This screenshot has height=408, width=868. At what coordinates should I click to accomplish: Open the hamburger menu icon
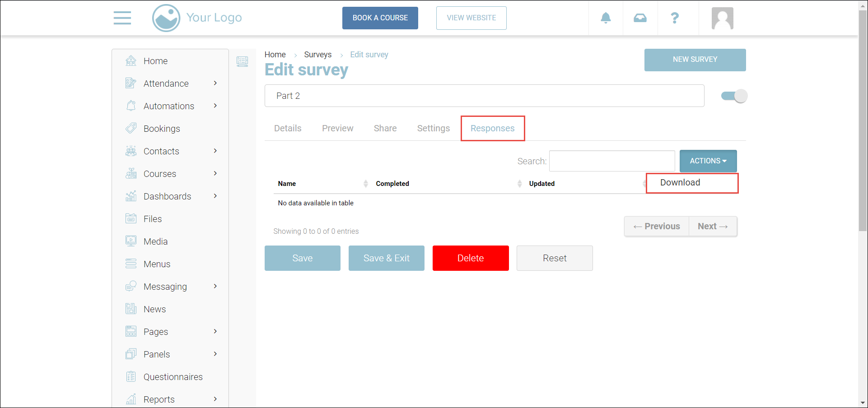122,18
